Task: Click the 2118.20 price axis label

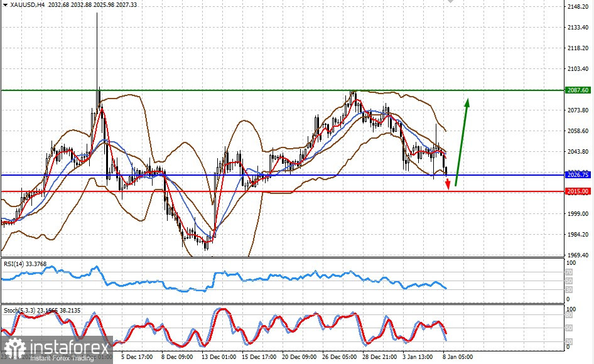Action: (578, 48)
